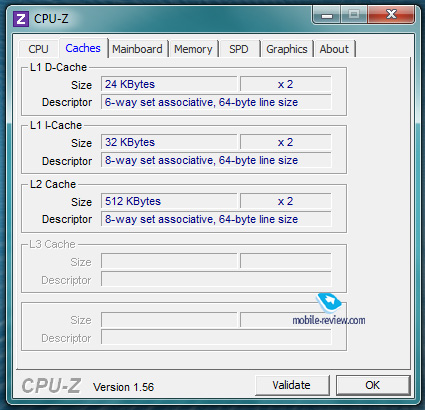Image resolution: width=425 pixels, height=410 pixels.
Task: Open the Mainboard tab
Action: [x=137, y=49]
